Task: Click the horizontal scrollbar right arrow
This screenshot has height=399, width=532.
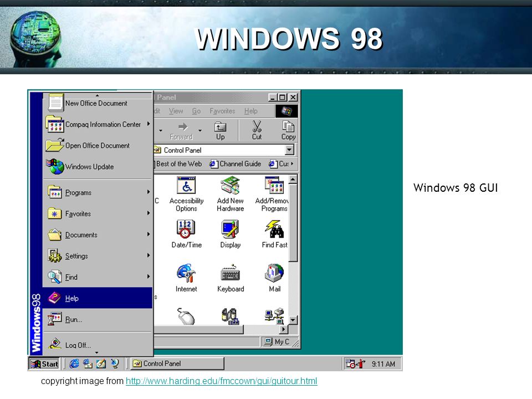Action: (x=284, y=329)
